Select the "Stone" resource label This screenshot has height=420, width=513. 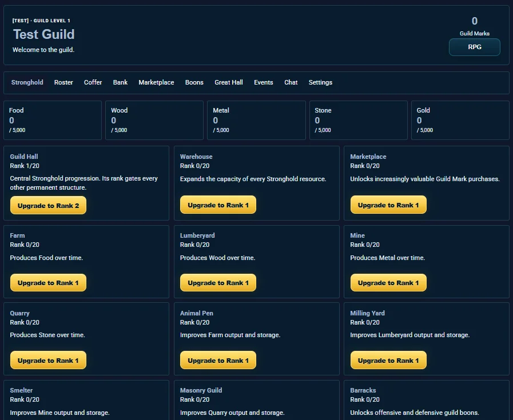(323, 110)
